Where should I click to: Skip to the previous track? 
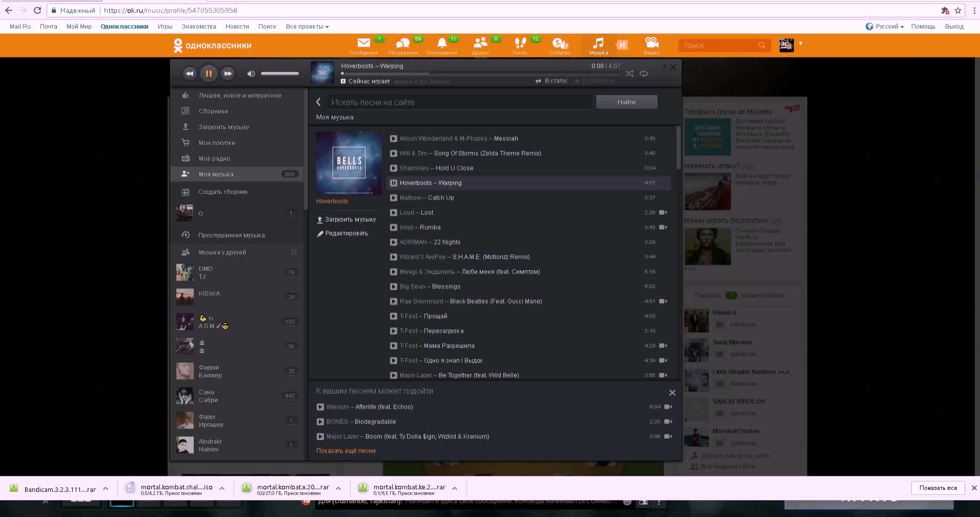(190, 74)
